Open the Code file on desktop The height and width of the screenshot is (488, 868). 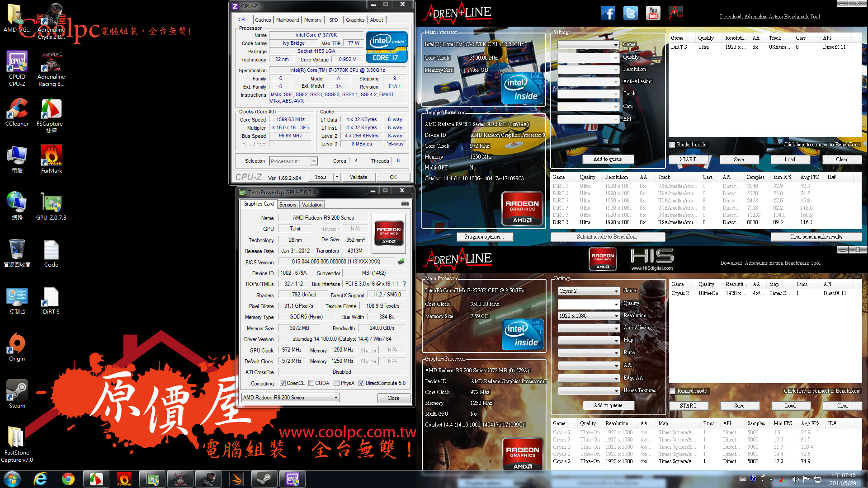(52, 253)
